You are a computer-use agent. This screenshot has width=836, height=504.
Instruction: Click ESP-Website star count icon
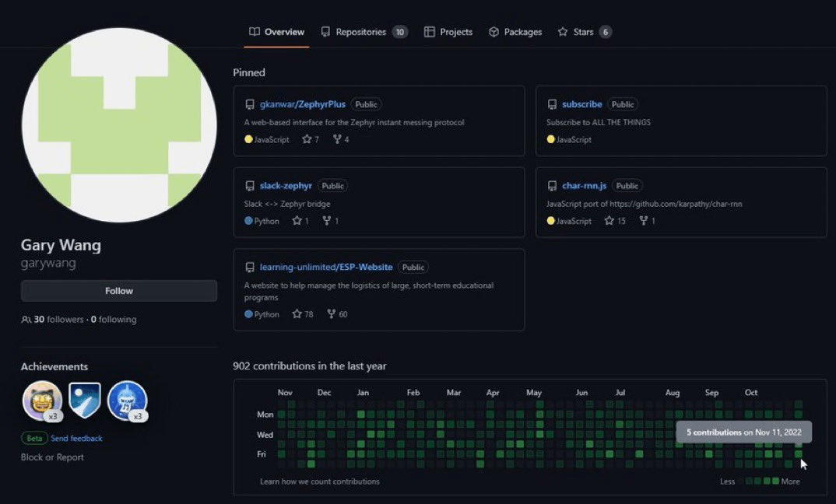pyautogui.click(x=297, y=313)
